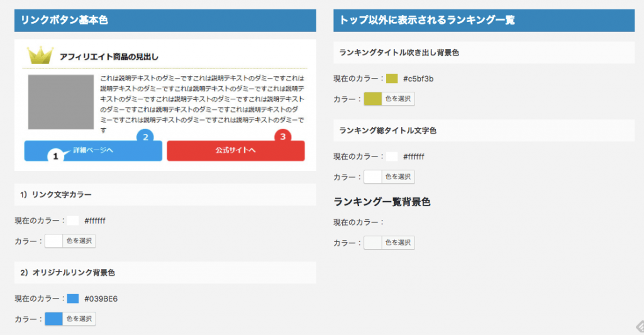Choose color for ランキング総タイトル文字色 via 色を選択
This screenshot has height=335, width=644.
click(x=397, y=177)
